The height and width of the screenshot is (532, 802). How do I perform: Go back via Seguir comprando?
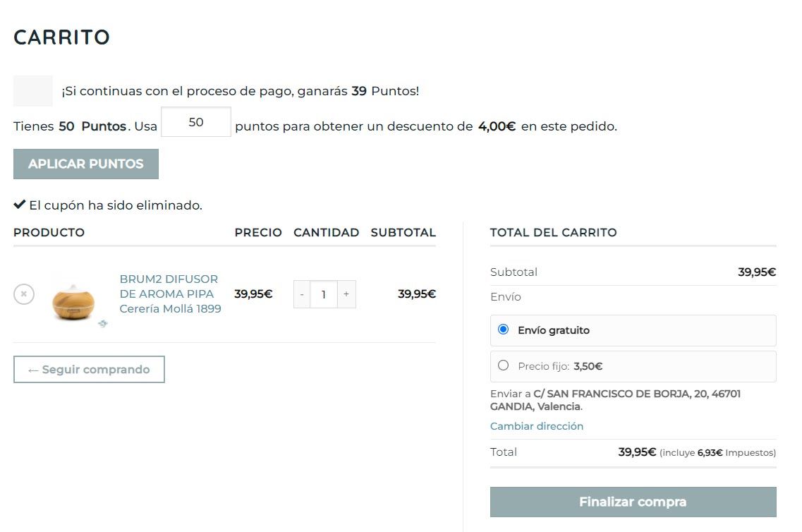coord(89,370)
